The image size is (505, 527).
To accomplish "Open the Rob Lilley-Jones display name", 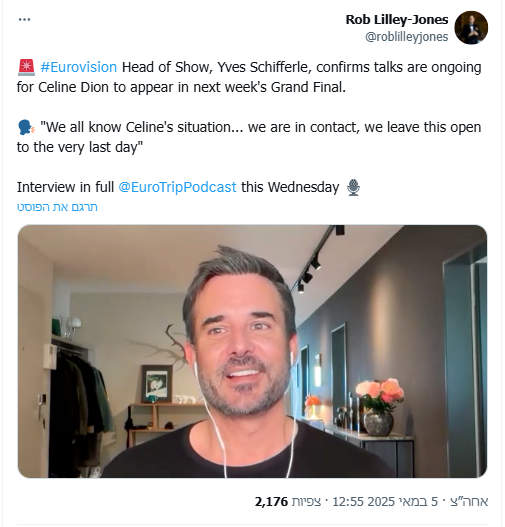I will point(397,19).
